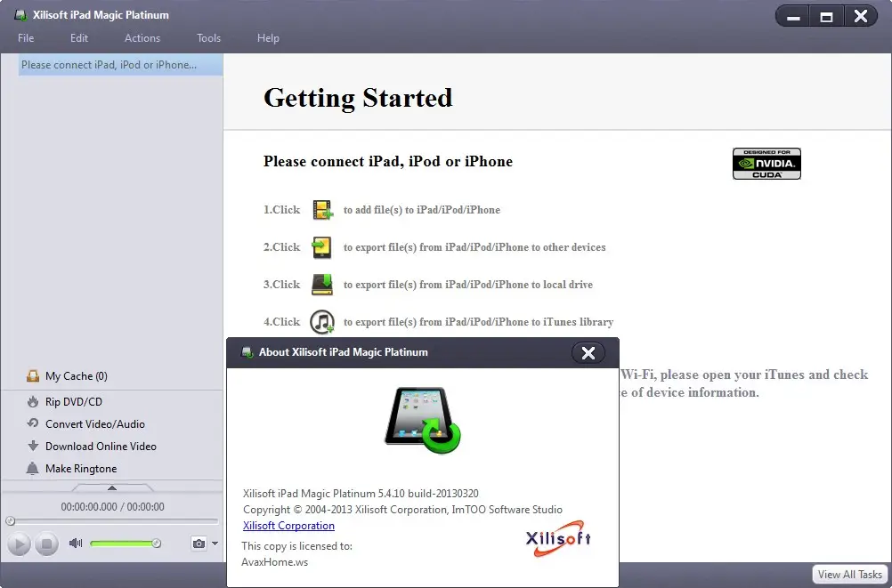892x588 pixels.
Task: Click the export to iTunes library icon
Action: pyautogui.click(x=322, y=322)
